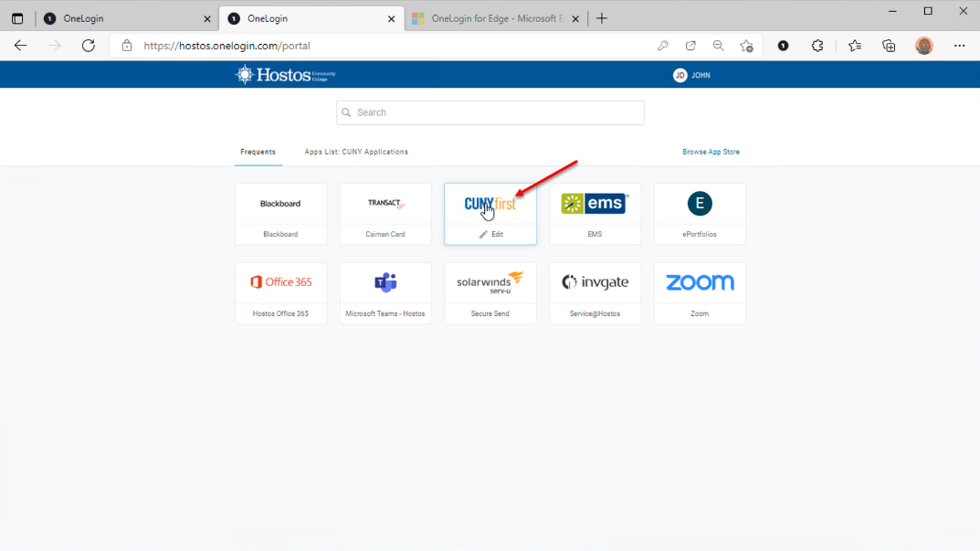Open the OneLogin browser extension

tap(783, 46)
